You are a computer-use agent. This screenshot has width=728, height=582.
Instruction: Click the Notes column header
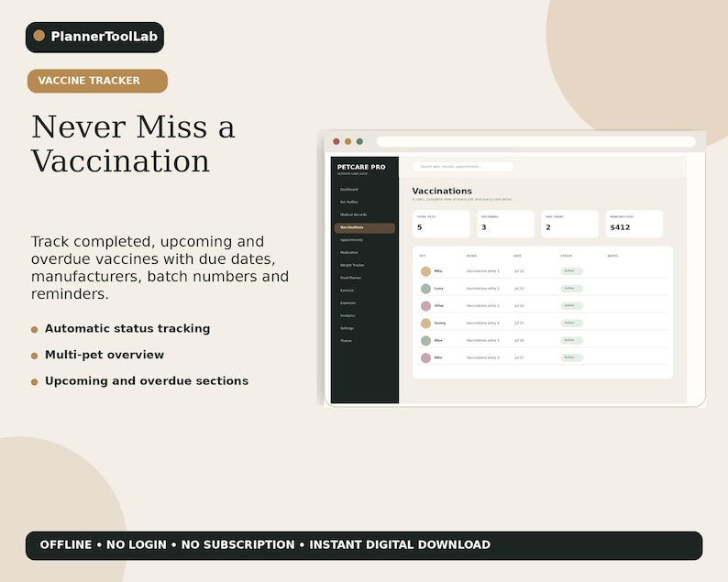(x=612, y=256)
